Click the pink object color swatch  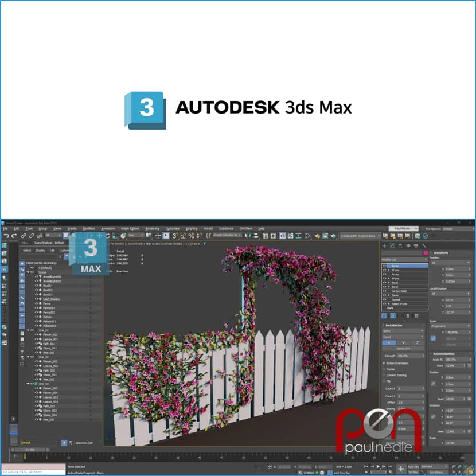426,253
